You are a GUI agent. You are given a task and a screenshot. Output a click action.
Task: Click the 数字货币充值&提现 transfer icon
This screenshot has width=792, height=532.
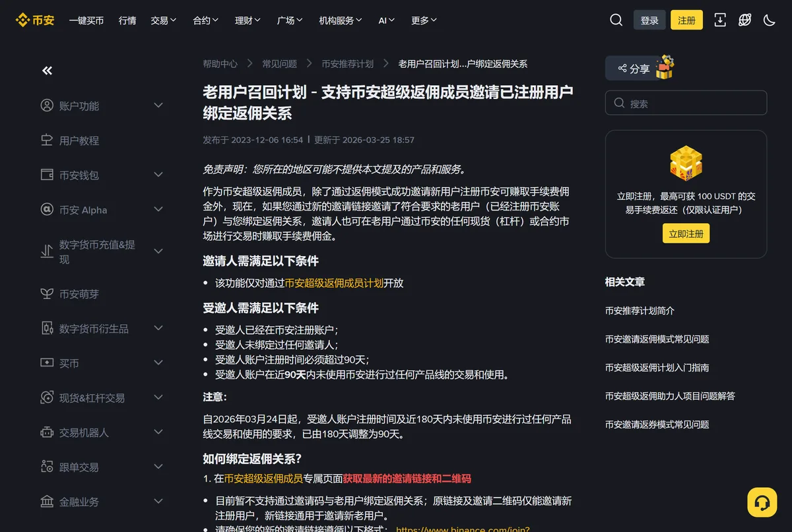pos(47,251)
